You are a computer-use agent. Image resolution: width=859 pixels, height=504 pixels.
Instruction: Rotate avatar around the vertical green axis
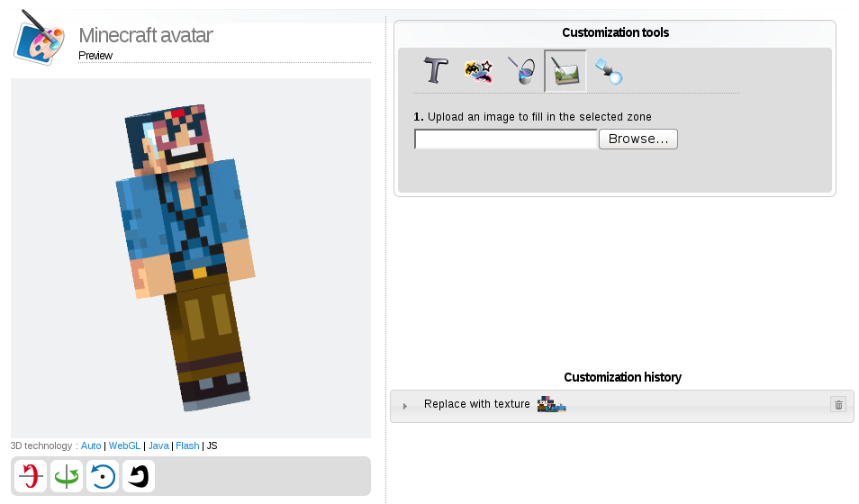[x=67, y=475]
